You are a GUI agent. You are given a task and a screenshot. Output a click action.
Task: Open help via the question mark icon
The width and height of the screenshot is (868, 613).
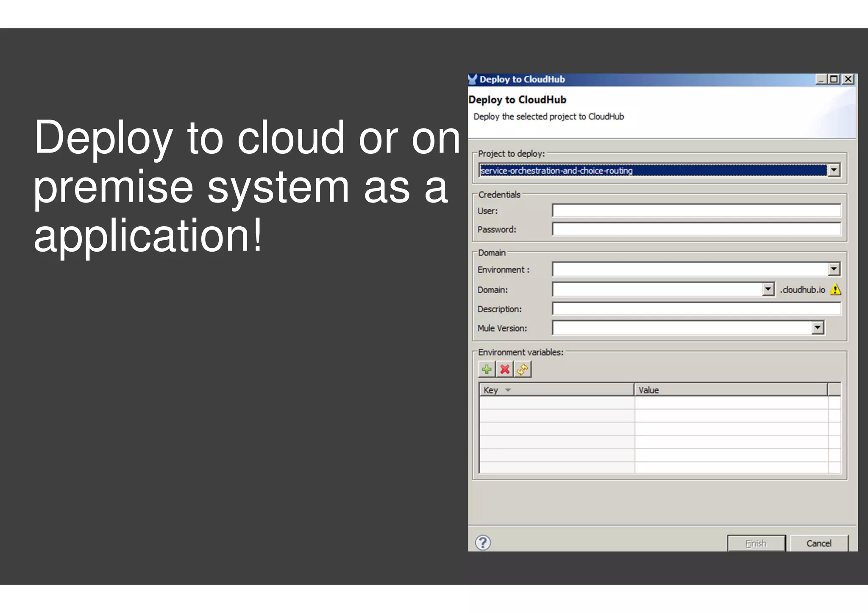pyautogui.click(x=483, y=542)
